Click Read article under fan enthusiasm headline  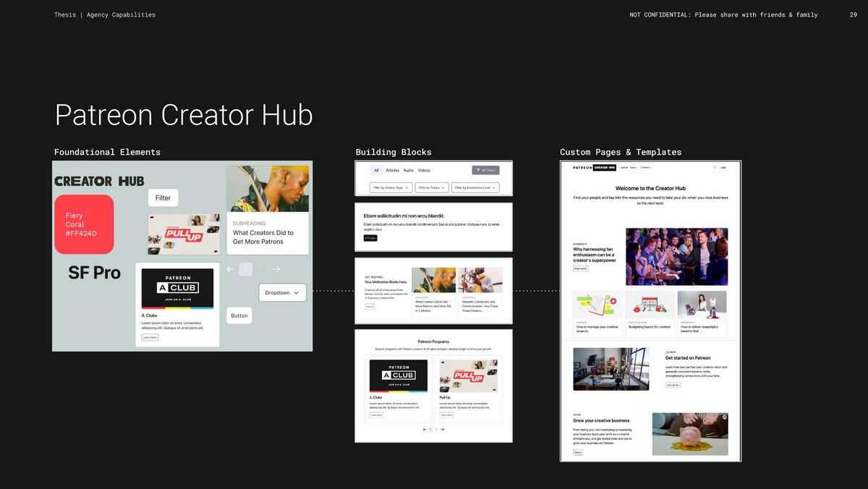(x=581, y=268)
